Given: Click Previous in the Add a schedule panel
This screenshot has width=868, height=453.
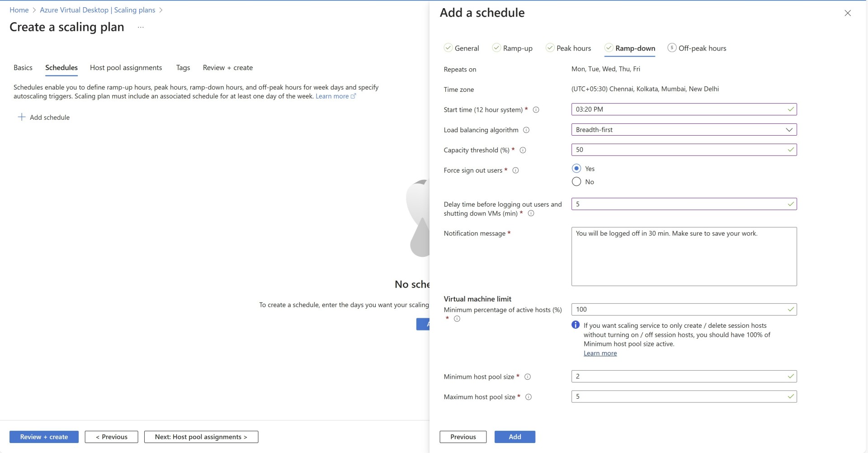Looking at the screenshot, I should click(x=463, y=437).
